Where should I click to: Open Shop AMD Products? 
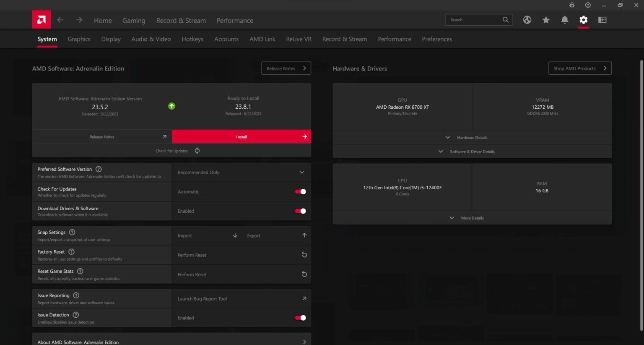tap(580, 68)
